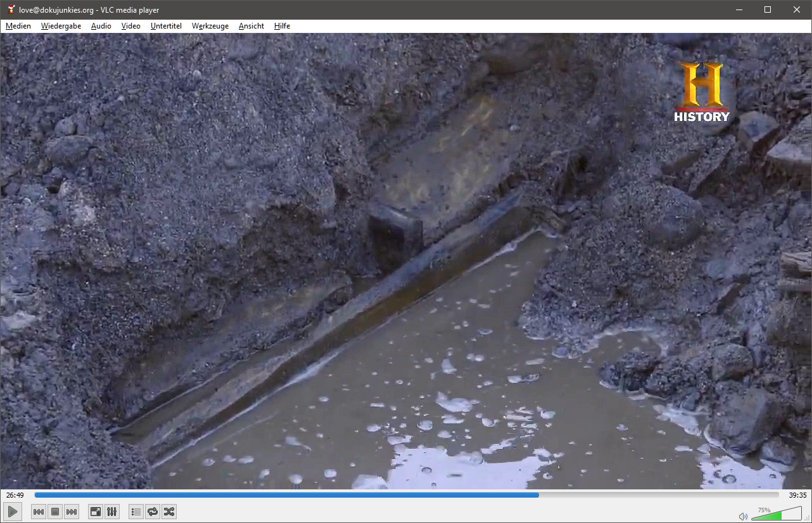Mute audio with the speaker icon

743,516
